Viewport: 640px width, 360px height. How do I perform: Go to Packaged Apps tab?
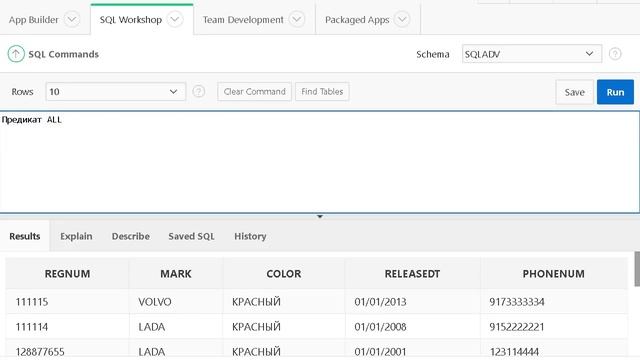tap(357, 20)
